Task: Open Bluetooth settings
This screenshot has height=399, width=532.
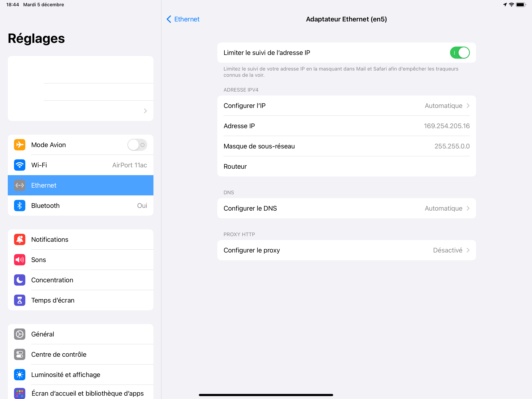Action: pos(81,206)
